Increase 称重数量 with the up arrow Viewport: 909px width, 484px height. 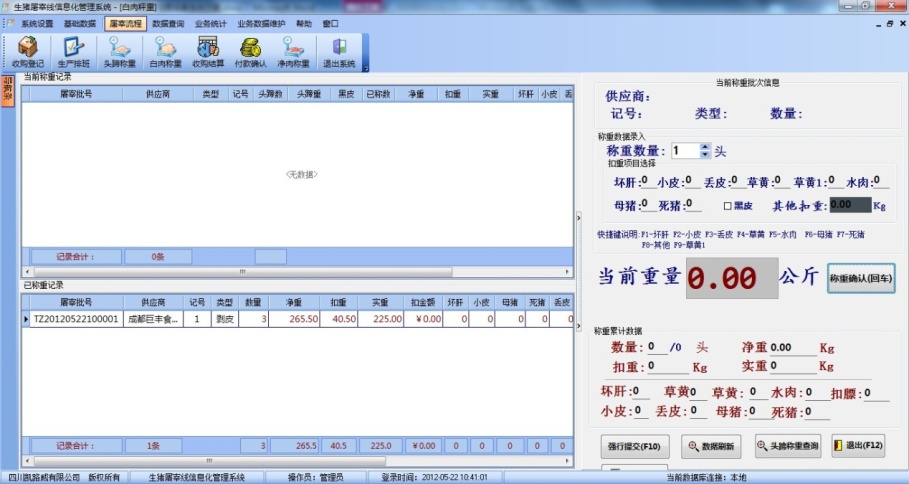705,147
